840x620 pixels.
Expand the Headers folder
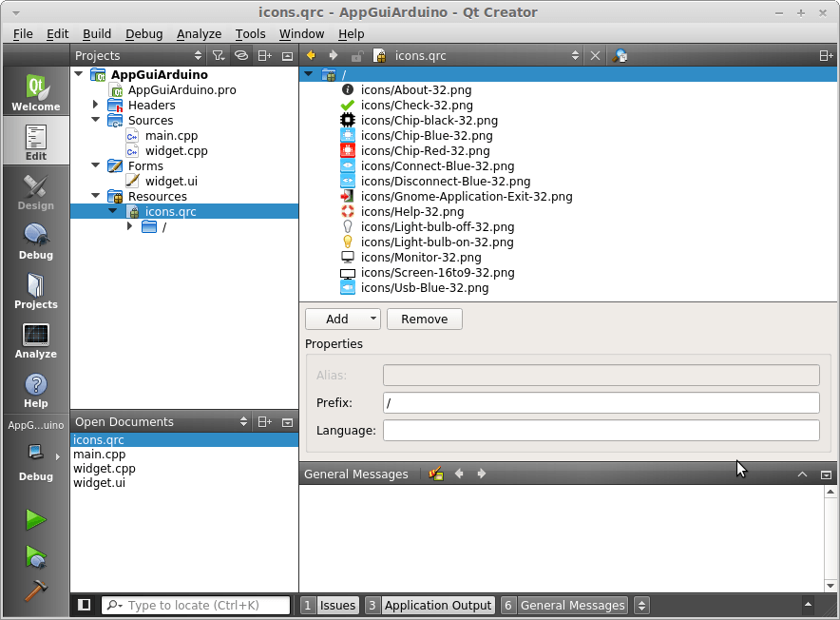pos(96,104)
